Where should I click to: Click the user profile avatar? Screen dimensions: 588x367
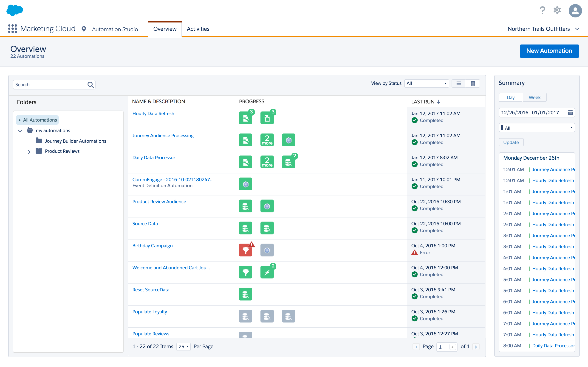[575, 11]
